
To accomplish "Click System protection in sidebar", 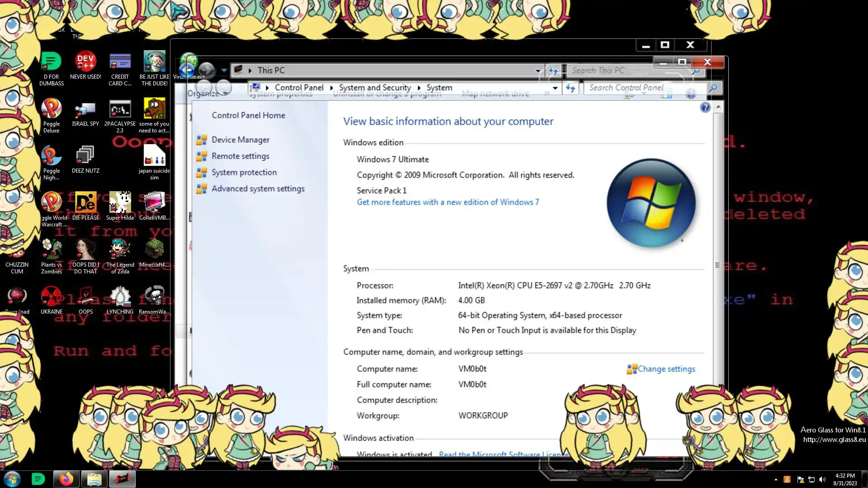I will tap(244, 173).
